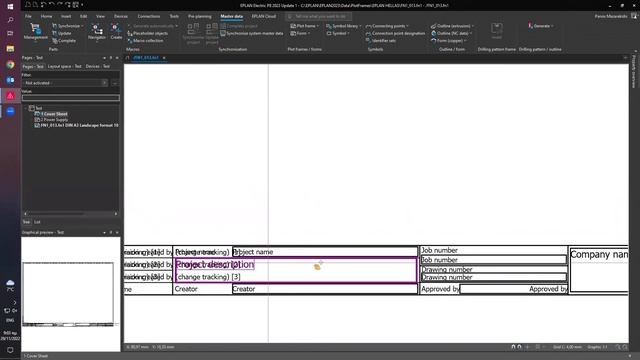Switch to the EPLAN Cloud ribbon tab
This screenshot has width=640, height=360.
(x=264, y=16)
